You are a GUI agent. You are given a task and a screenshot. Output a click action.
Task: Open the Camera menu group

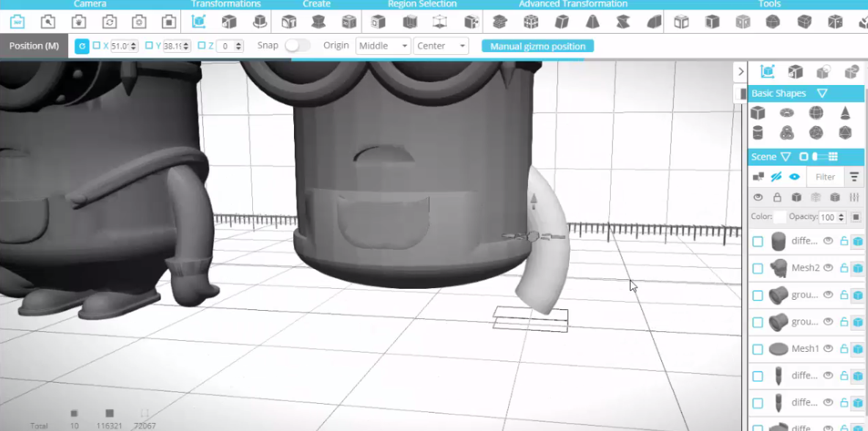[89, 4]
